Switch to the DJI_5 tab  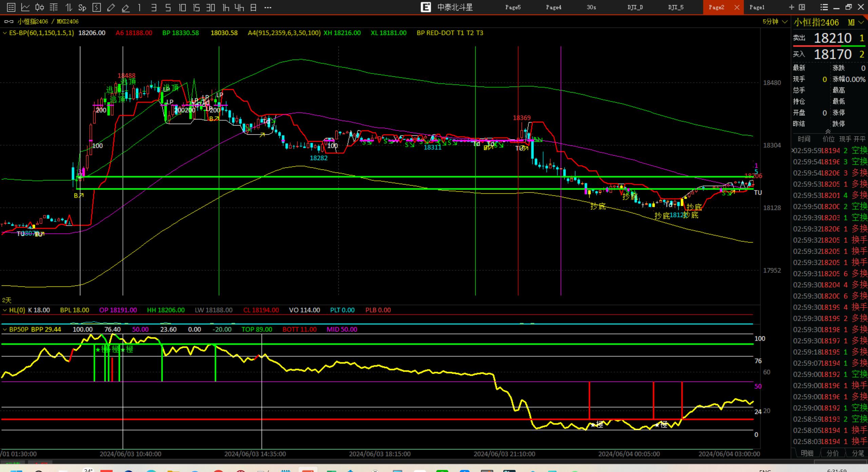(x=676, y=7)
